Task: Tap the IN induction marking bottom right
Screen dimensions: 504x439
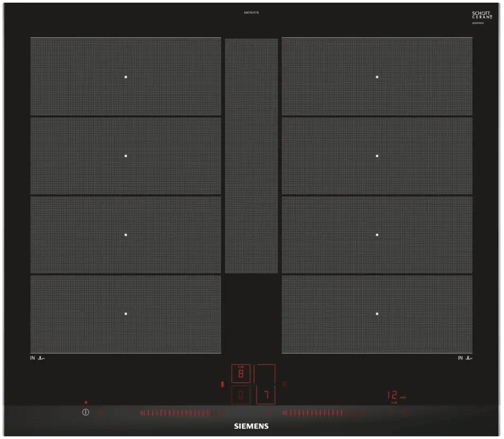Action: point(463,358)
